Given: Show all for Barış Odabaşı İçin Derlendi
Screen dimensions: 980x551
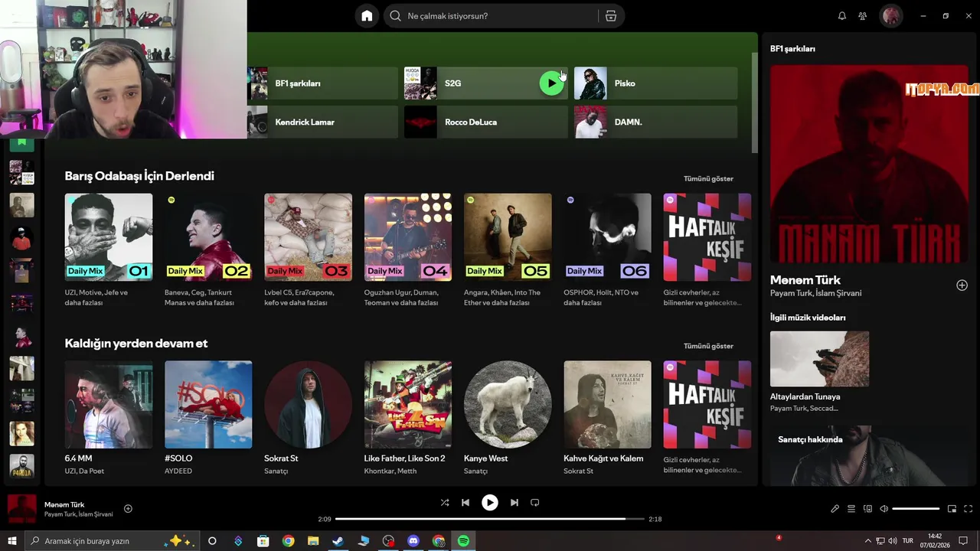Looking at the screenshot, I should pos(708,178).
